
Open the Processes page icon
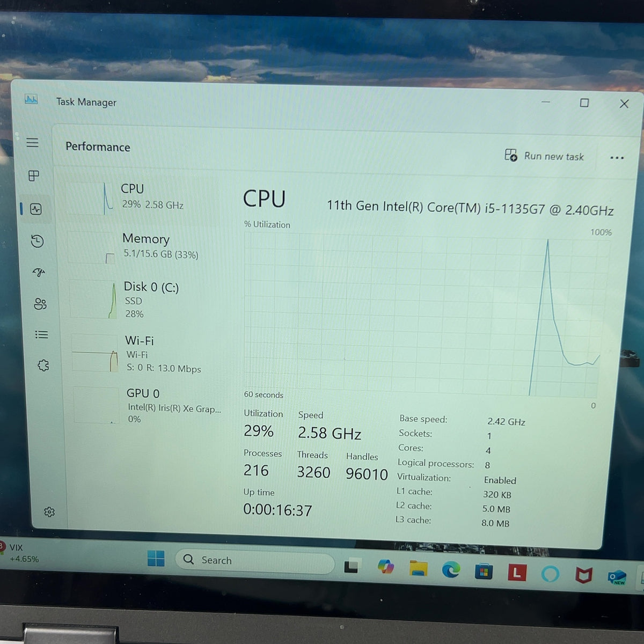(x=34, y=175)
